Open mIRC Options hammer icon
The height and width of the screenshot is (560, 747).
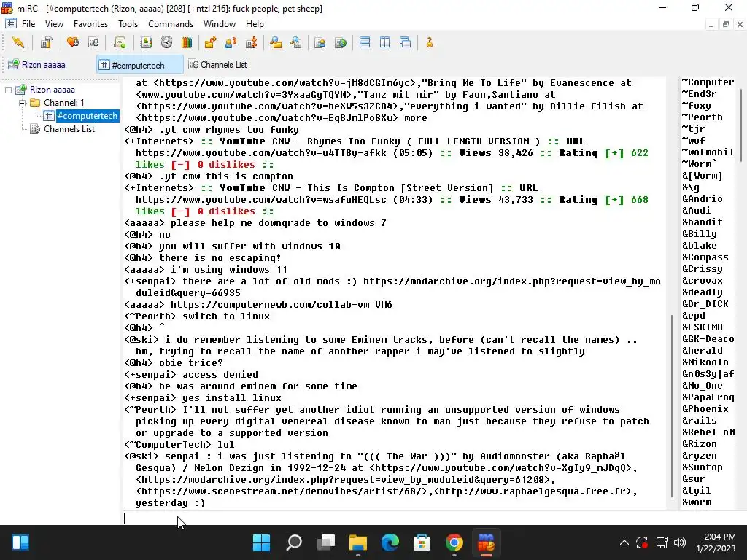[46, 43]
